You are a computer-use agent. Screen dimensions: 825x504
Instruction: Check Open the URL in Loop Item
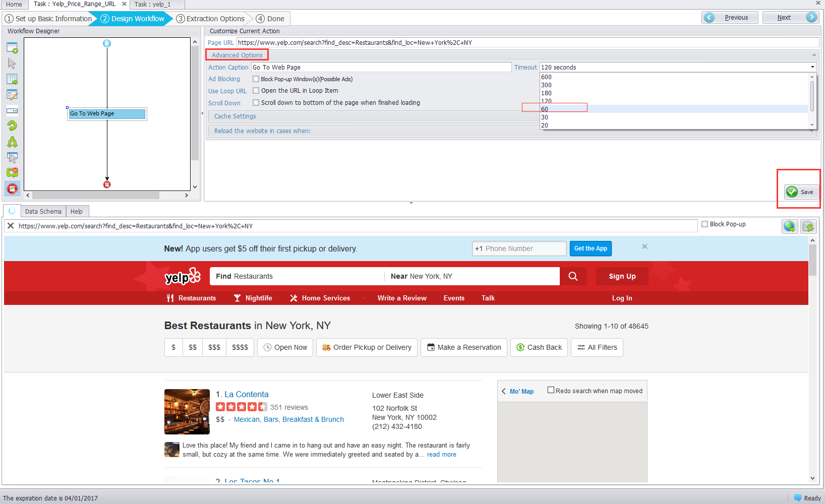coord(256,90)
